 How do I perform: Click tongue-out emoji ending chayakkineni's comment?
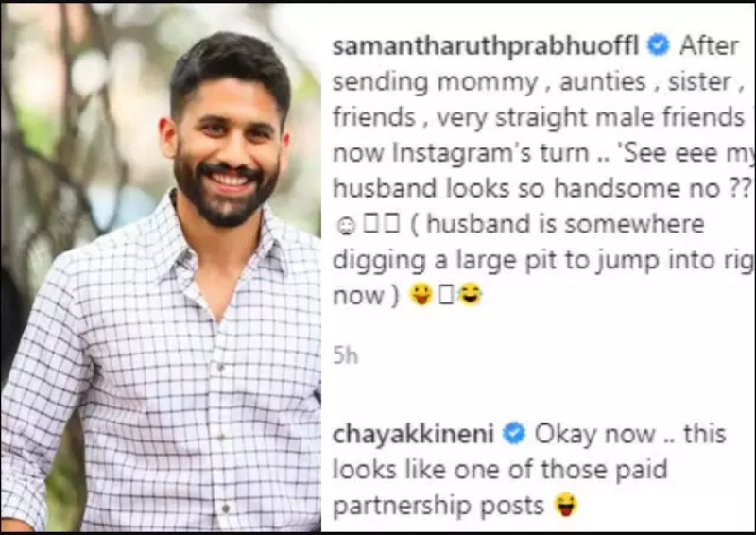click(566, 505)
